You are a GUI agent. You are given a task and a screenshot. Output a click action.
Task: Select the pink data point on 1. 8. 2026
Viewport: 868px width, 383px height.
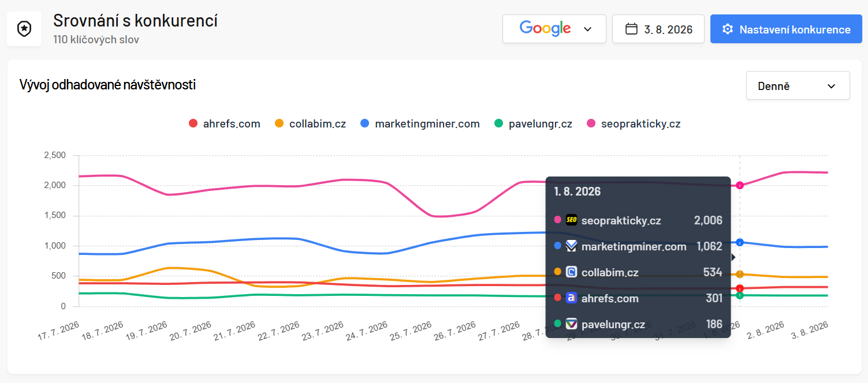pos(740,185)
